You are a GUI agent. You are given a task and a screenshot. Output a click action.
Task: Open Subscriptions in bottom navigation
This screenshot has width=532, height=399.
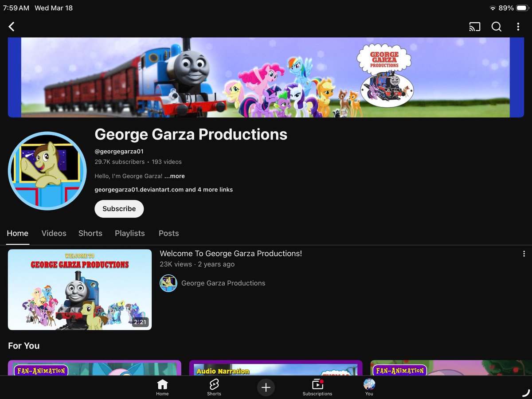click(317, 387)
